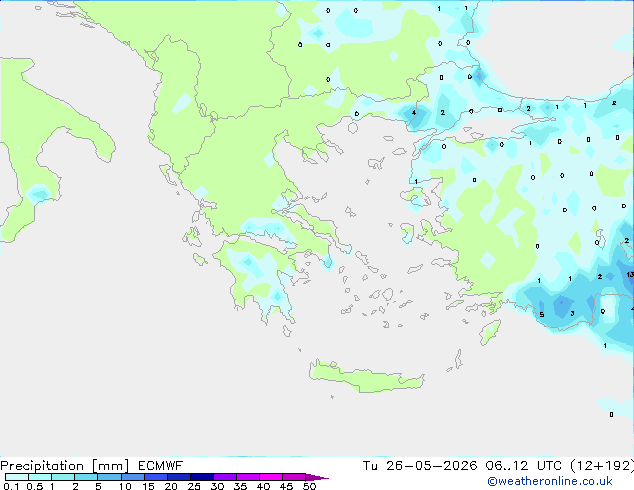This screenshot has height=490, width=634.
Task: Select the '06..12 UTC' time range text
Action: coord(524,466)
